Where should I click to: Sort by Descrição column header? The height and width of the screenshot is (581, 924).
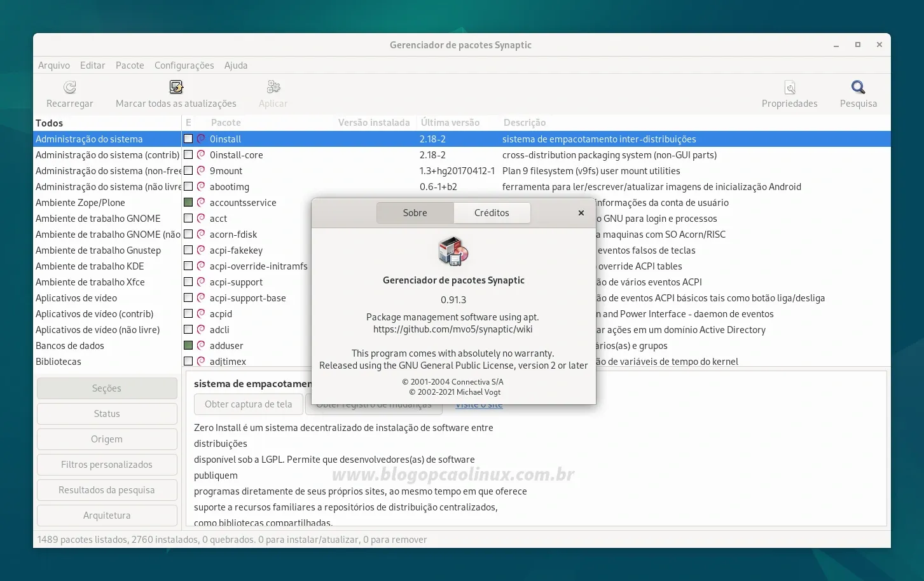click(525, 122)
